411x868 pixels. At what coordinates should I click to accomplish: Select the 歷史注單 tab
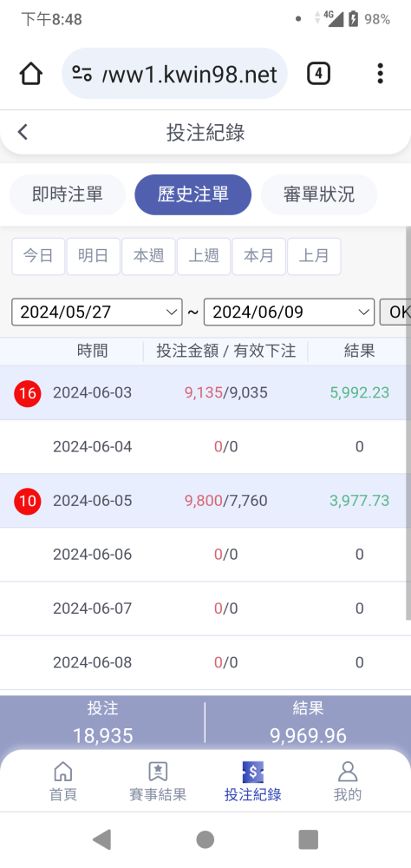click(x=193, y=194)
